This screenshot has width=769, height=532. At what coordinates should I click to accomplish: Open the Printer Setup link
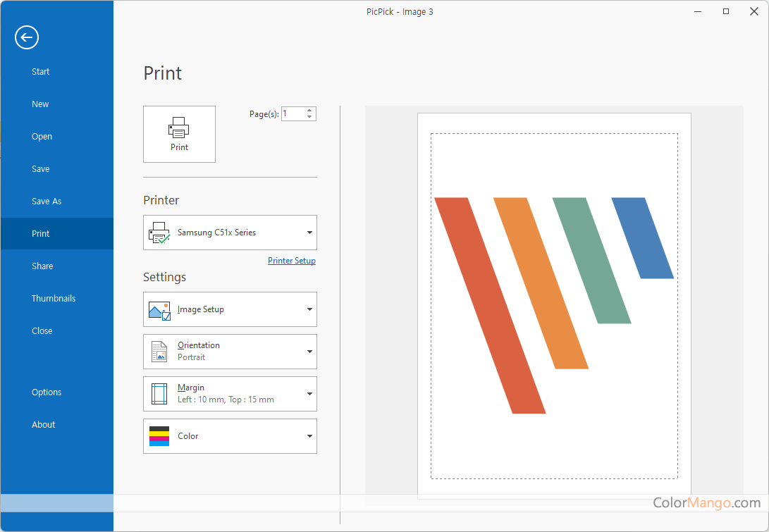292,261
